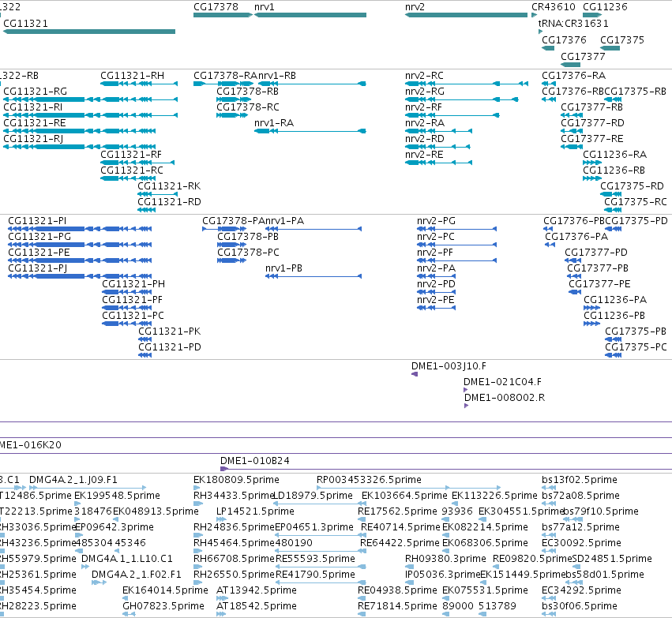
Task: Open EST GH07823.5prime
Action: (163, 606)
